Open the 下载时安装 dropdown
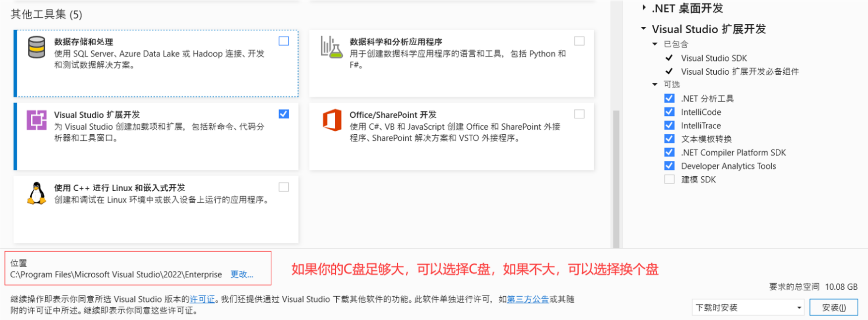This screenshot has width=868, height=320. (748, 308)
